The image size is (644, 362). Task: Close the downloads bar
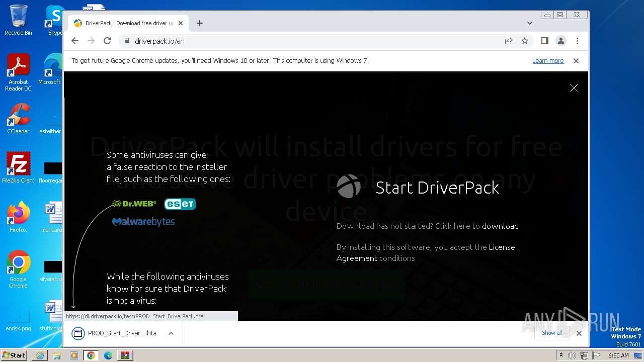pos(579,333)
